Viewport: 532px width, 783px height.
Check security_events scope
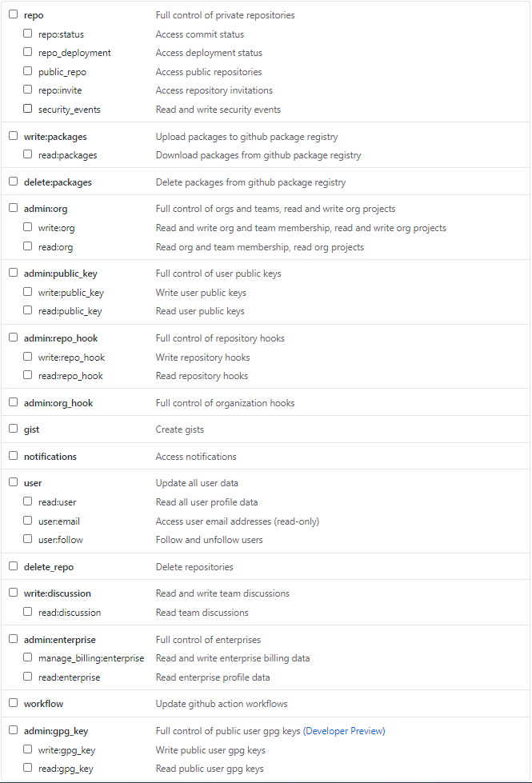click(x=27, y=108)
